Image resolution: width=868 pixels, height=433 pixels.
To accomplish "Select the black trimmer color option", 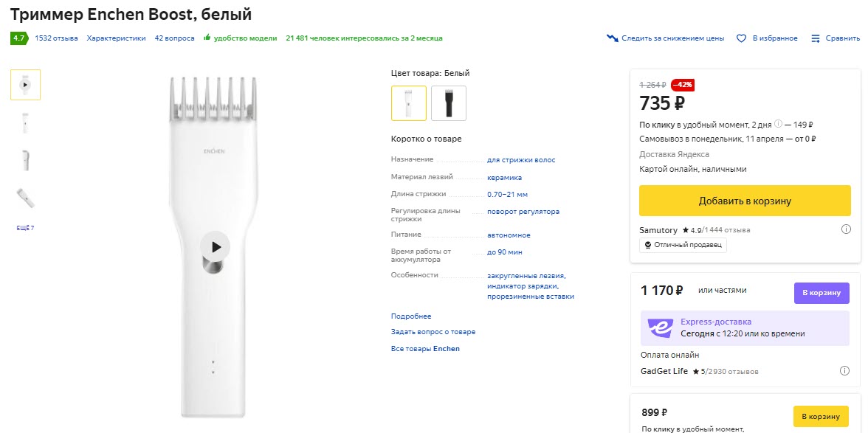I will click(x=449, y=103).
